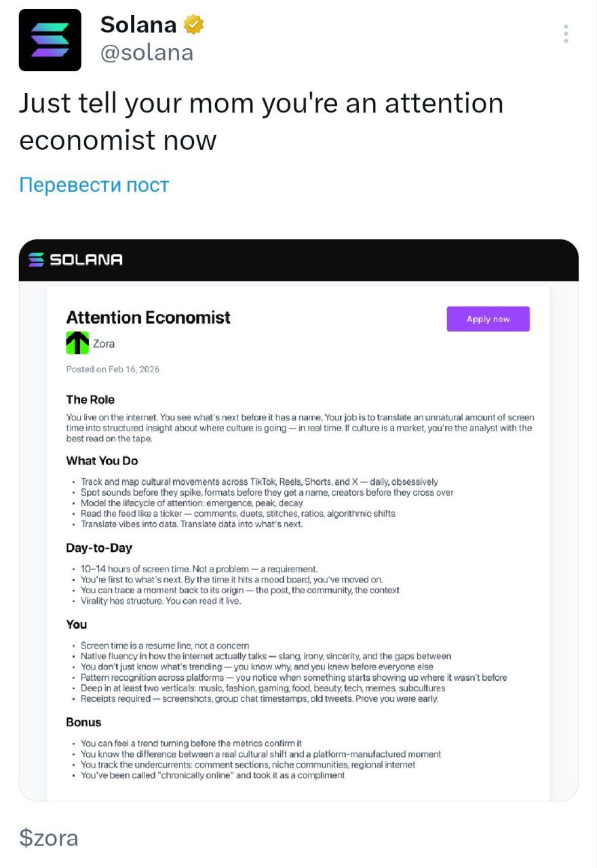Screen dimensions: 597x868
Task: Click the 'You' section heading
Action: 77,624
